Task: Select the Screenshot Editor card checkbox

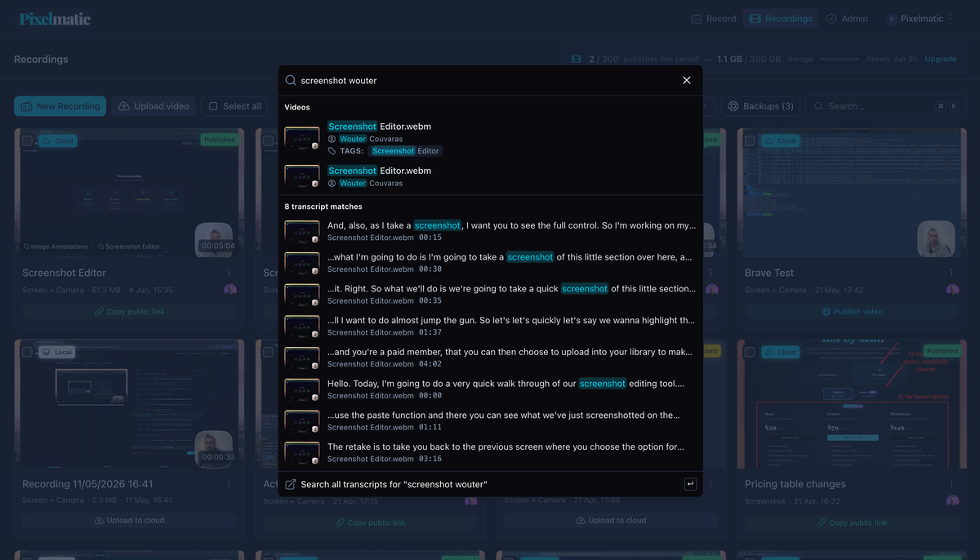Action: tap(27, 141)
